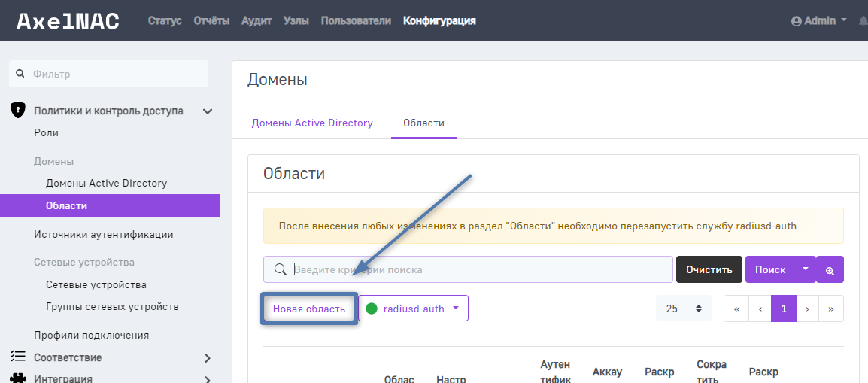Select Домены group heading in sidebar

53,161
